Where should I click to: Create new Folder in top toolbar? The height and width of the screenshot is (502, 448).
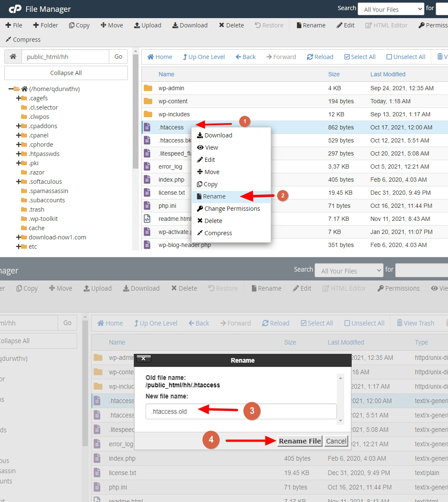[x=46, y=25]
